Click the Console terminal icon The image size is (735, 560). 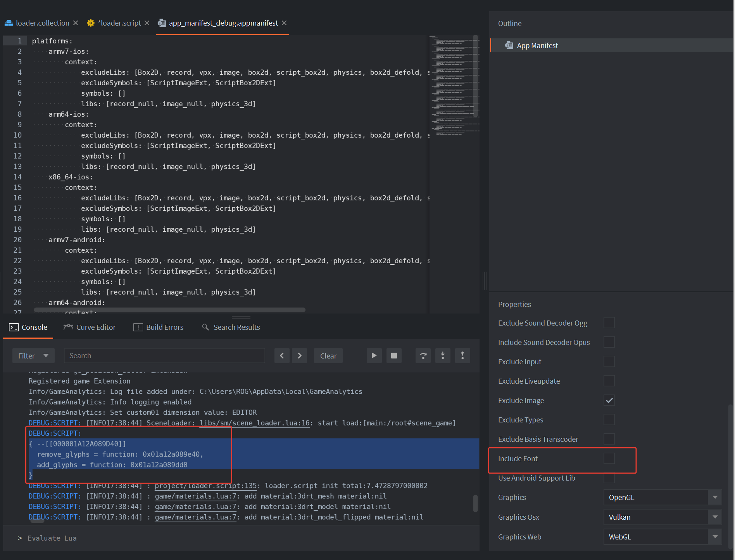14,327
